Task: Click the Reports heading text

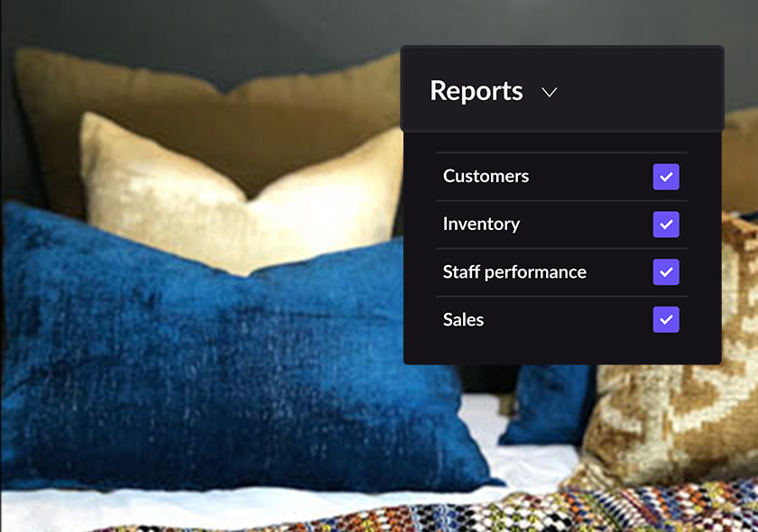Action: pos(476,91)
